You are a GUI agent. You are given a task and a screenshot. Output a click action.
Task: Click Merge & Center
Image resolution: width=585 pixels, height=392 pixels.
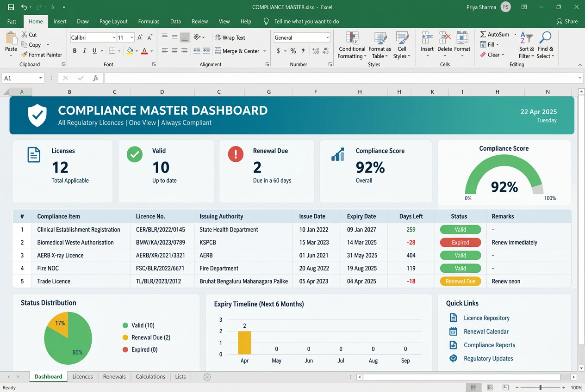click(237, 51)
